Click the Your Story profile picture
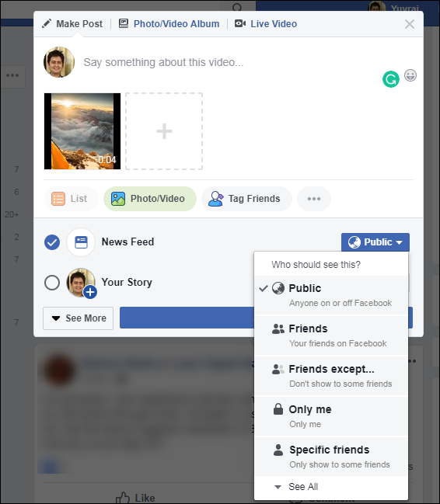Screen dimensions: 440x504 pos(81,283)
